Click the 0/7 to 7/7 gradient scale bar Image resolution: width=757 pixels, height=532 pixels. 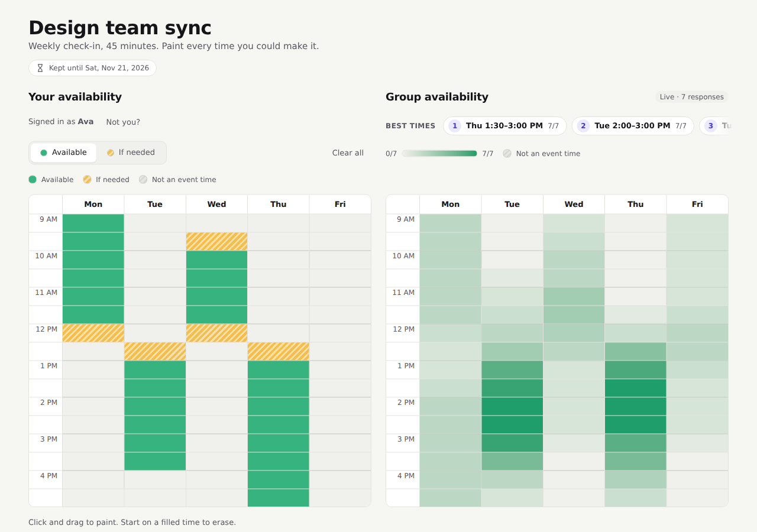pyautogui.click(x=439, y=154)
